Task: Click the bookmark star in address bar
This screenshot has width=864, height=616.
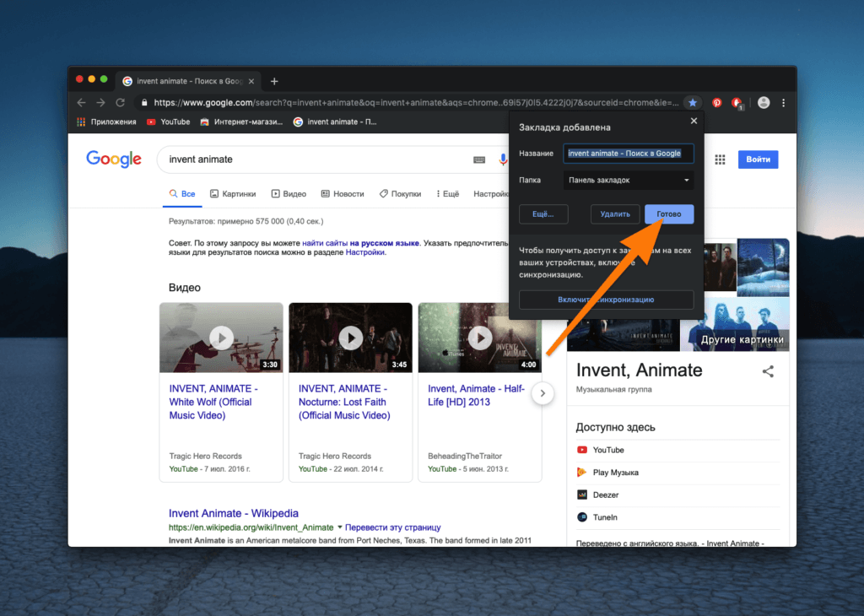Action: tap(693, 102)
